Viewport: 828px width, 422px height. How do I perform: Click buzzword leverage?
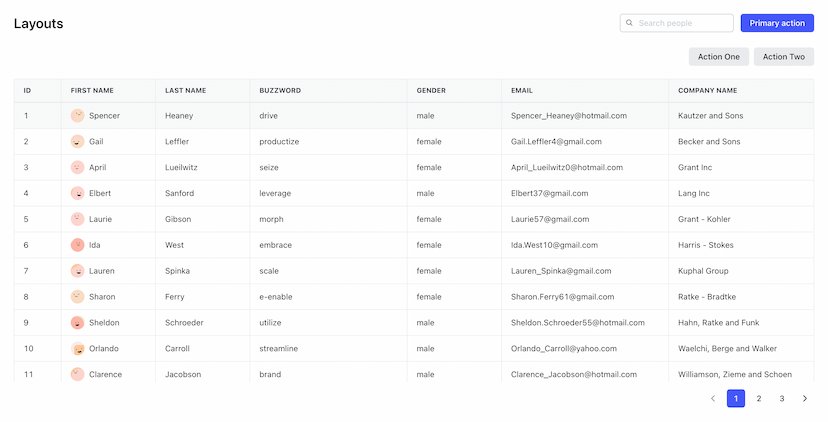(275, 193)
